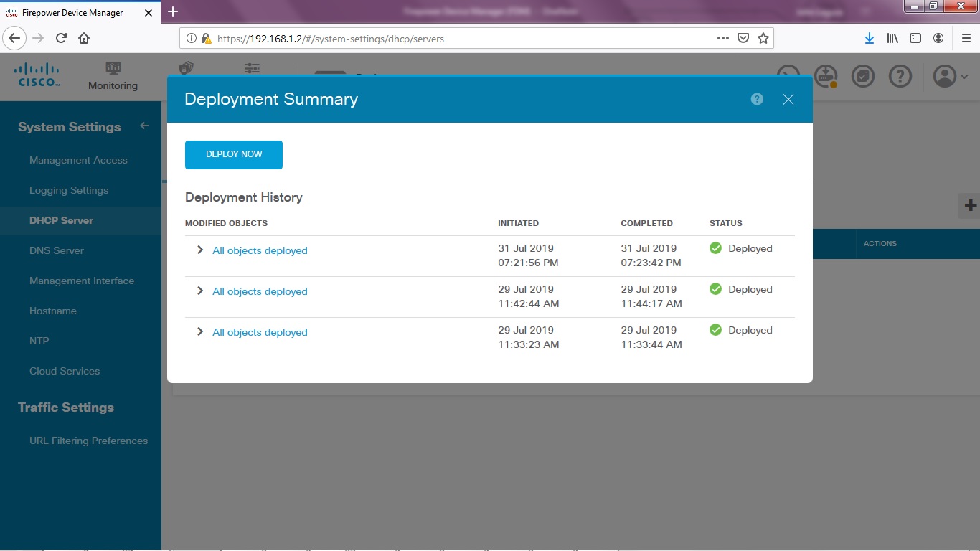Open the Task List icon
Image resolution: width=980 pixels, height=551 pixels.
[x=863, y=76]
